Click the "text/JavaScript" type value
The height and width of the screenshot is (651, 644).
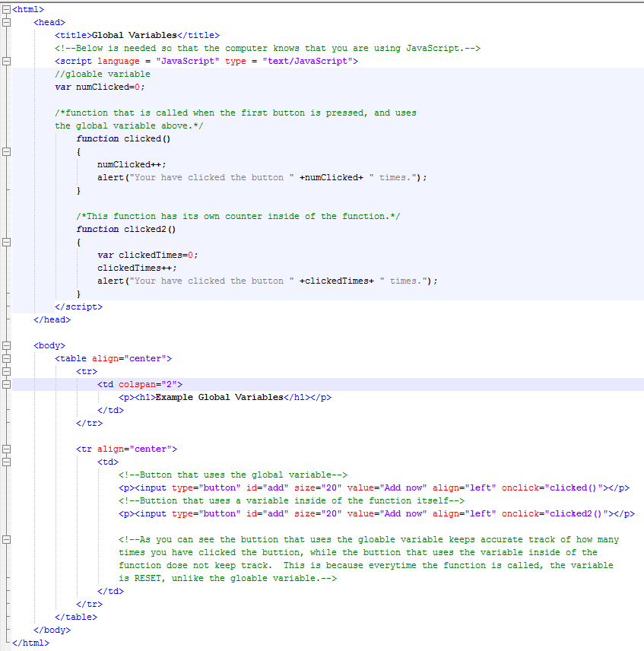(x=307, y=61)
